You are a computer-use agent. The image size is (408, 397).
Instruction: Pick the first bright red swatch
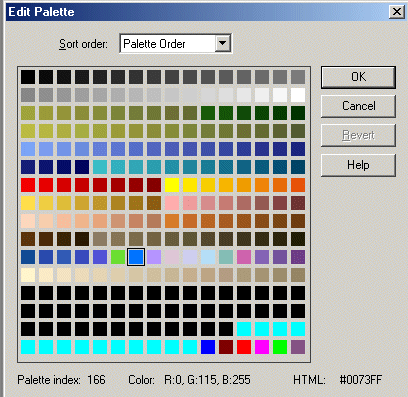28,185
